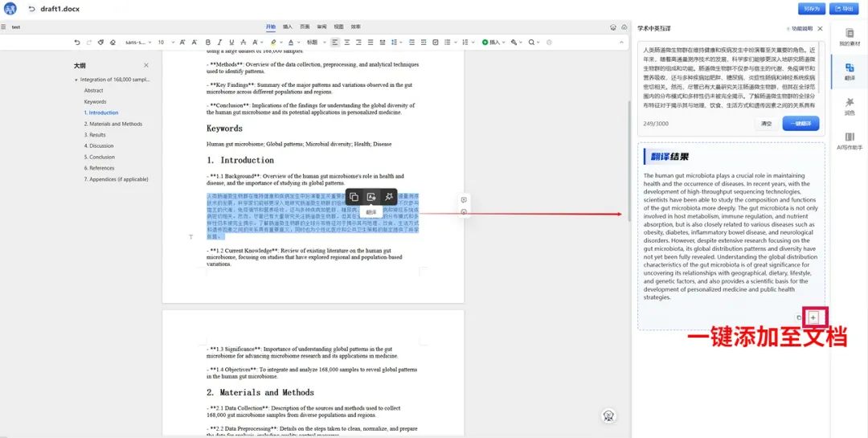Screen dimensions: 868x438
Task: Click the 一键翻译 translate button
Action: (800, 124)
